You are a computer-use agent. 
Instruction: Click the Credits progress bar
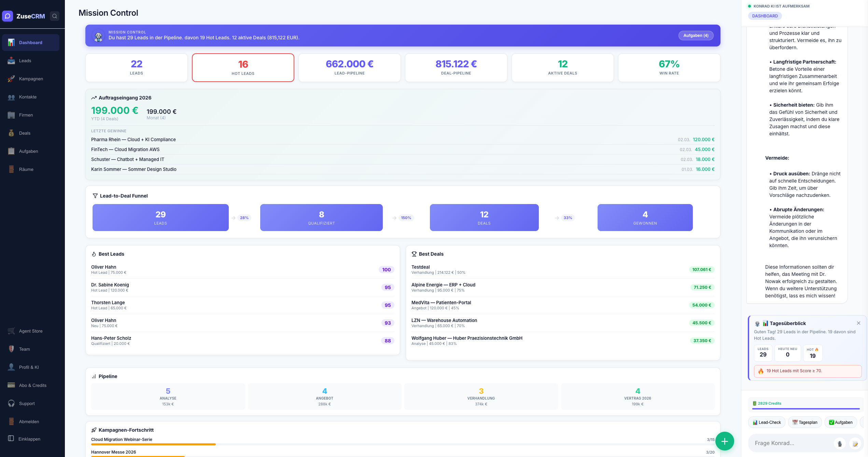click(x=806, y=408)
